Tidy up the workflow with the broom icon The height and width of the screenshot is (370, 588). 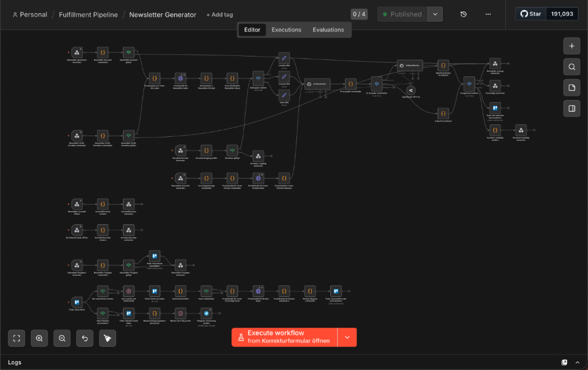(107, 338)
